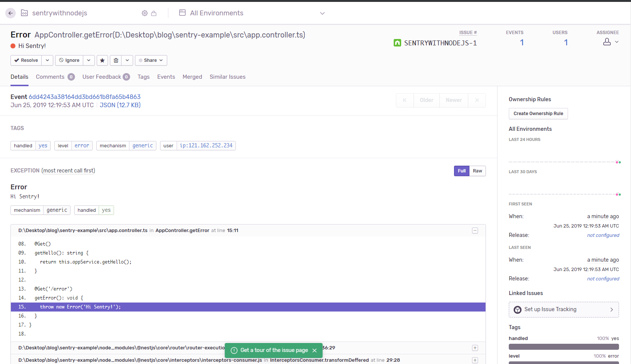Open Set up Issue Tracking
The height and width of the screenshot is (364, 631).
tap(564, 310)
